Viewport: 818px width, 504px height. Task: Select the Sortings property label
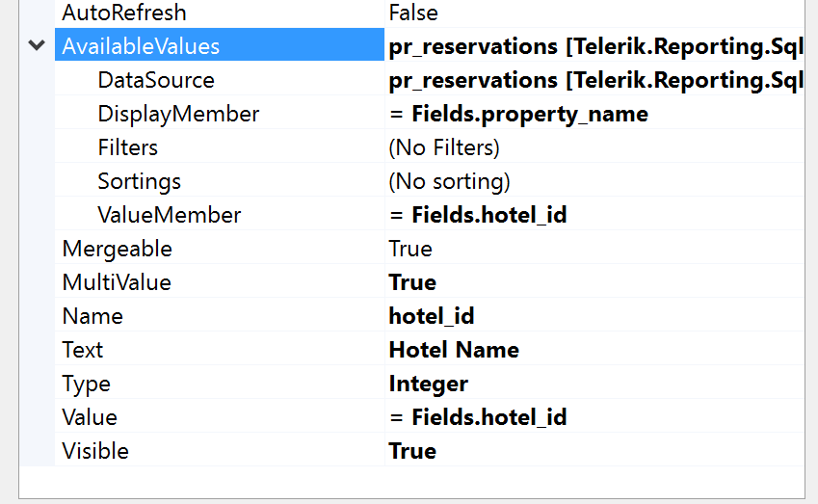click(x=139, y=181)
